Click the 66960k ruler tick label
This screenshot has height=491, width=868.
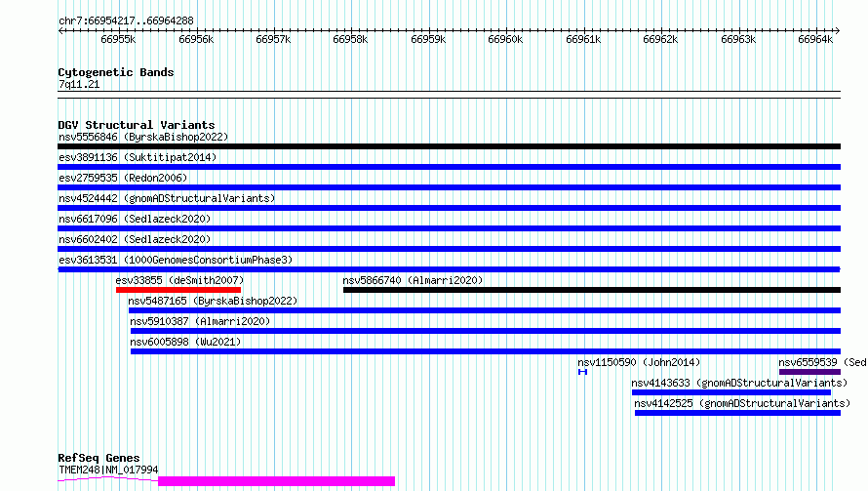point(505,39)
